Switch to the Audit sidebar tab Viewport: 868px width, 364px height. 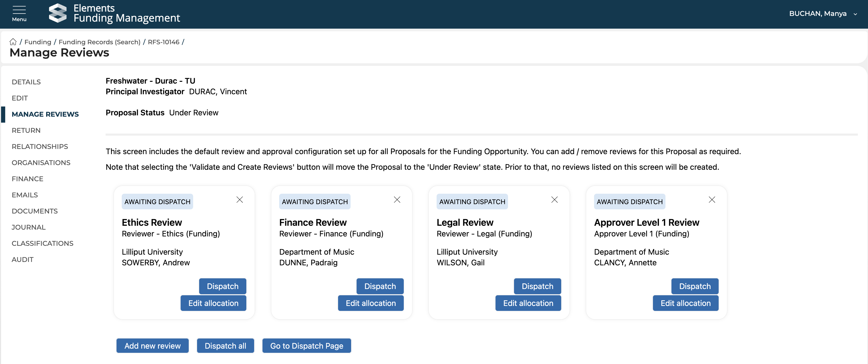[x=22, y=260]
